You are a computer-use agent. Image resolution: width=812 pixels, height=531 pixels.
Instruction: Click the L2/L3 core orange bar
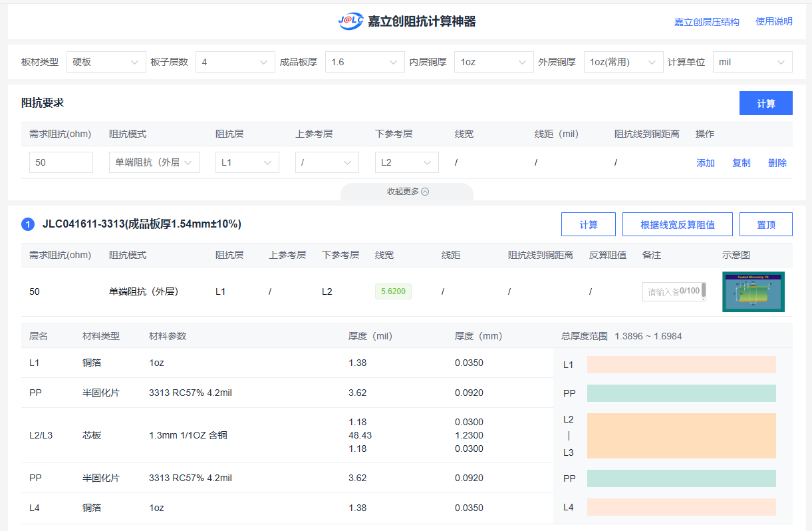pyautogui.click(x=682, y=436)
